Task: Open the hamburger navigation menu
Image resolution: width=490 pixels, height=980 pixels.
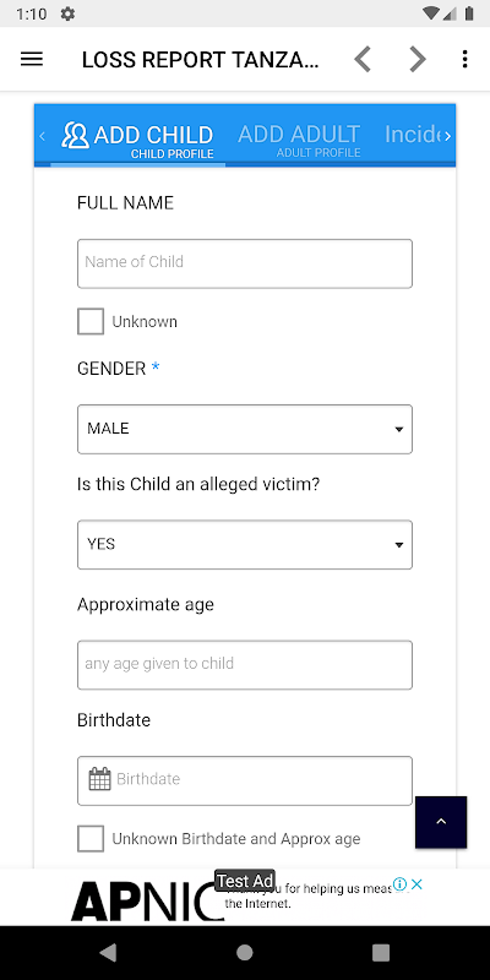Action: click(x=32, y=59)
